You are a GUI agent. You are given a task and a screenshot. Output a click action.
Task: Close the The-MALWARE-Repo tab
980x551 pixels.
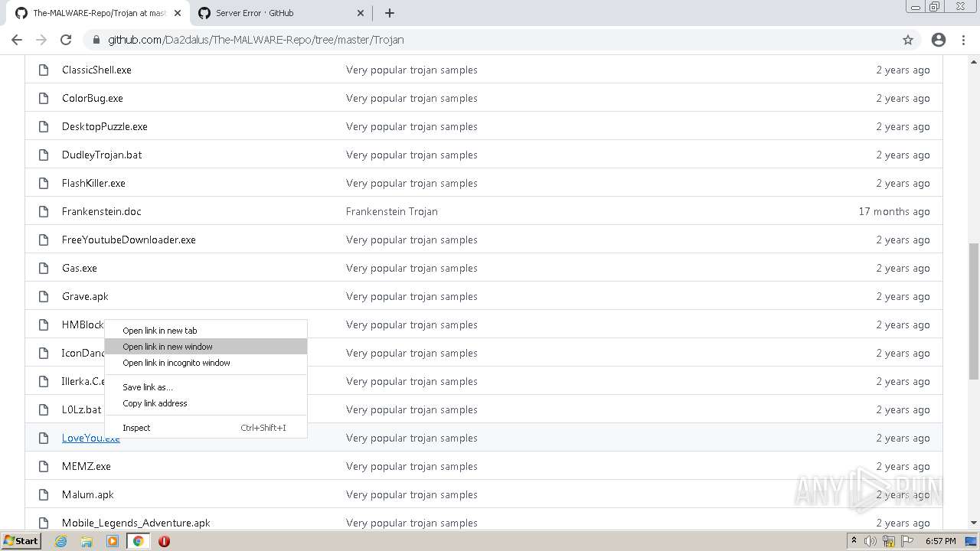(178, 13)
